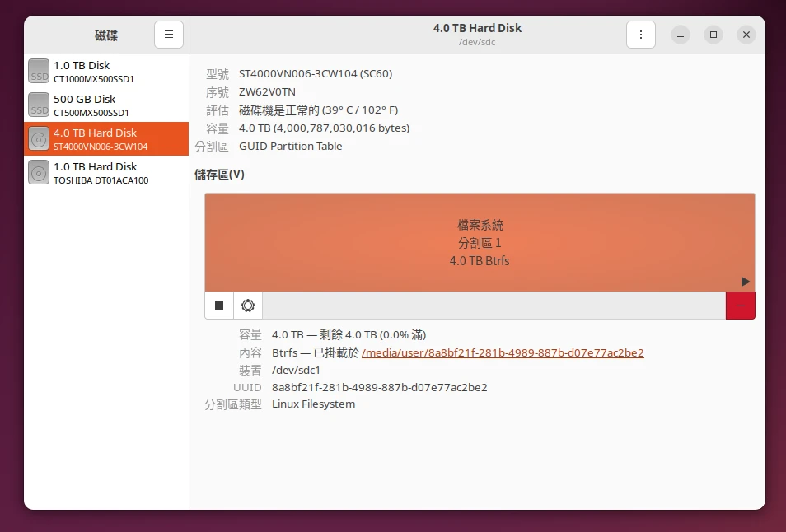Open additional partition options via gear icon
Screen dimensions: 786x532
pyautogui.click(x=248, y=306)
